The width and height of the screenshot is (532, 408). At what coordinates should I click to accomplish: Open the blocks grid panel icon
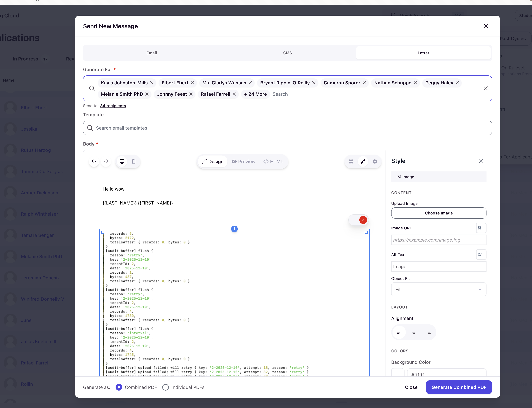pos(351,161)
